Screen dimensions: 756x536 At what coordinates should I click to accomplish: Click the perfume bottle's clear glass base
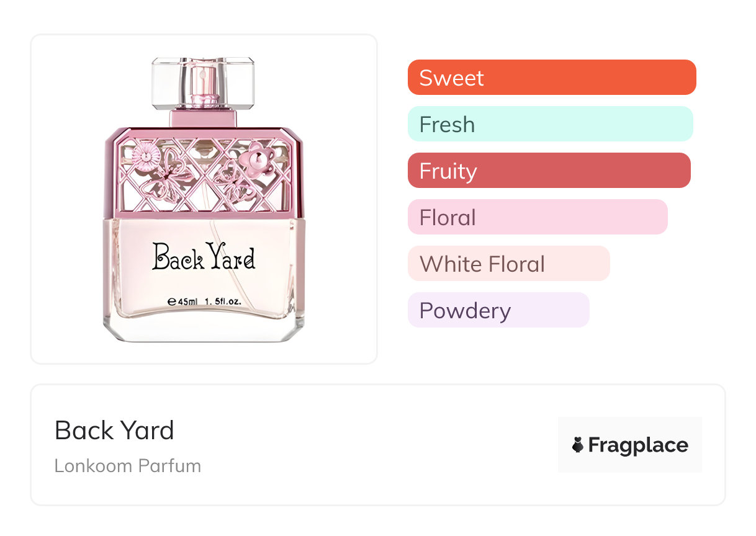pyautogui.click(x=204, y=329)
